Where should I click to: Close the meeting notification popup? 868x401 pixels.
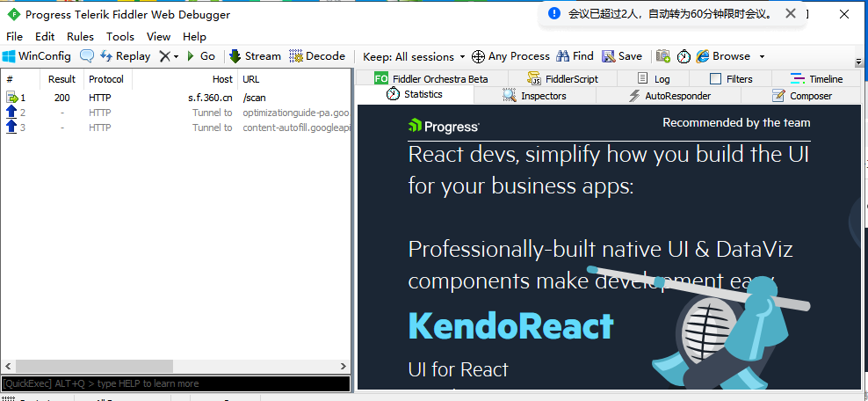[791, 13]
